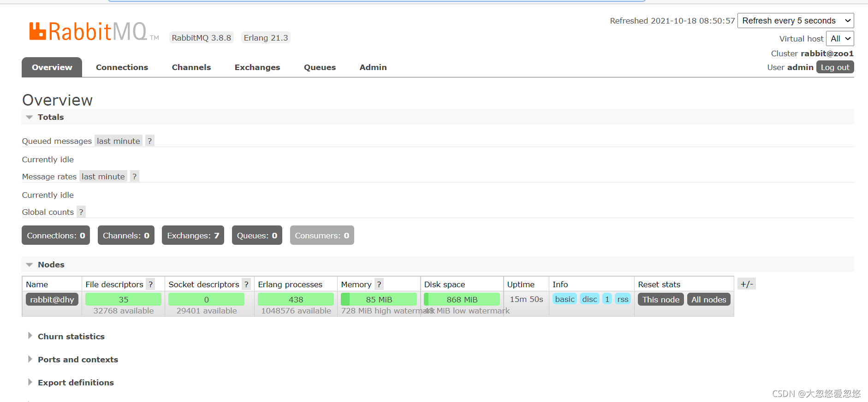Click the 32768 available text
This screenshot has height=402, width=868.
[x=124, y=311]
